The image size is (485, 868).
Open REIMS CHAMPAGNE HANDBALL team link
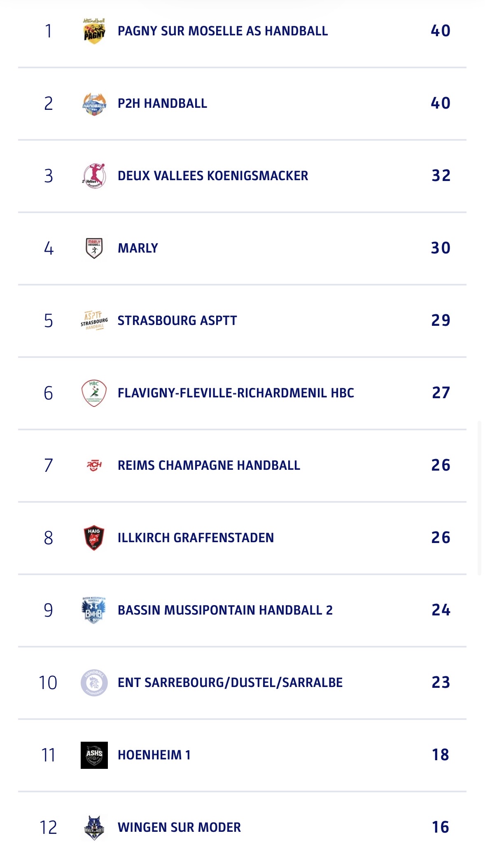[x=209, y=466]
